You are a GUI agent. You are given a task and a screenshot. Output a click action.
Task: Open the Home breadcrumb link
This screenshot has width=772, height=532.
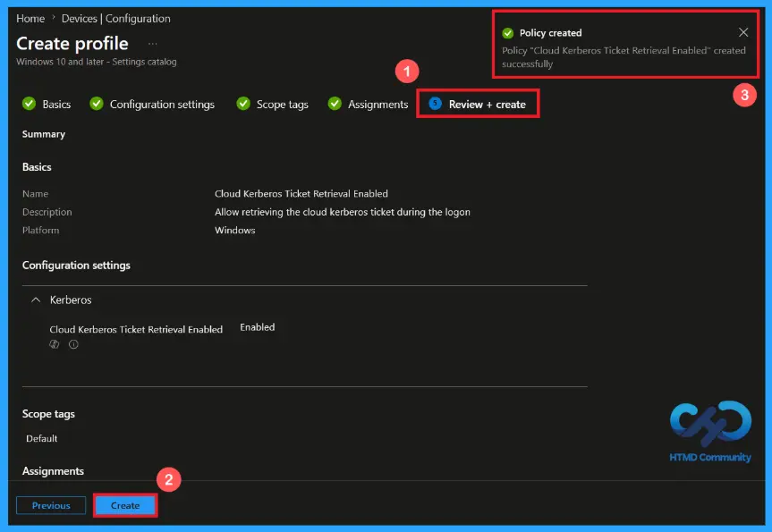tap(30, 19)
